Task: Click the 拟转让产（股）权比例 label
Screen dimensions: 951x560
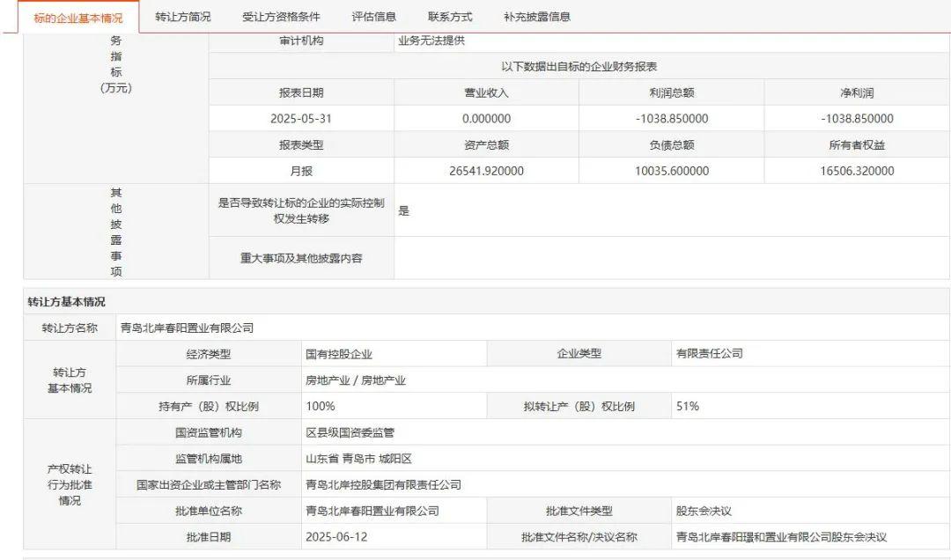Action: tap(579, 406)
